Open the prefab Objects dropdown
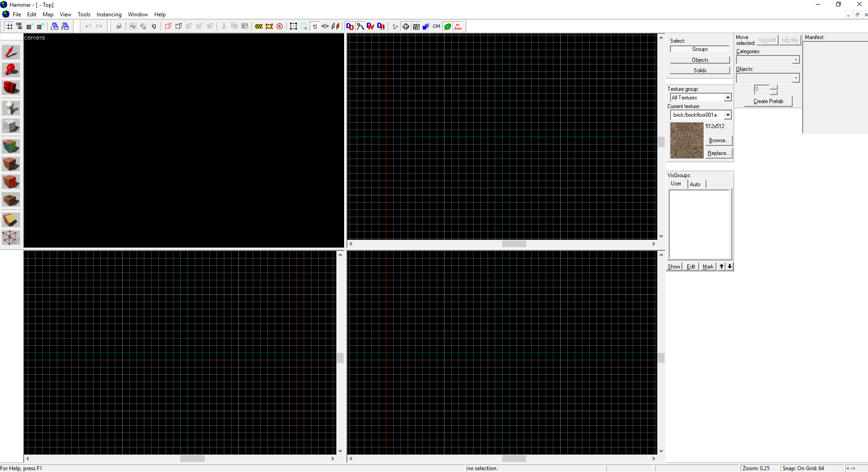The image size is (868, 472). coord(795,78)
